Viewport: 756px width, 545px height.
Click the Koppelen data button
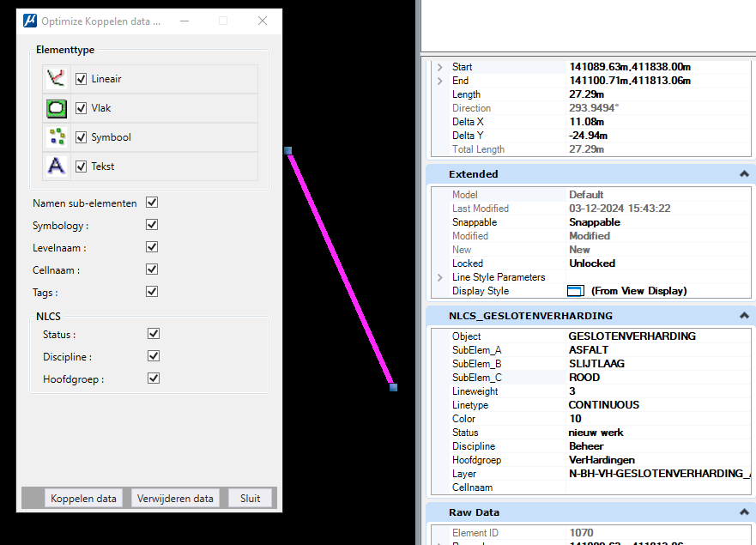(83, 498)
